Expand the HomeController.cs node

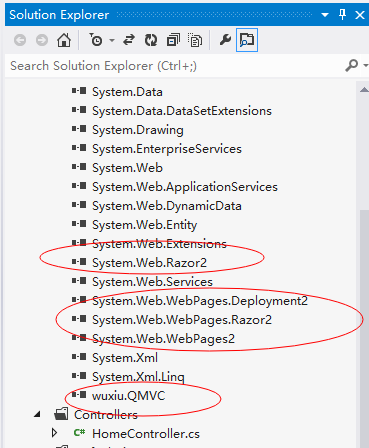[55, 433]
